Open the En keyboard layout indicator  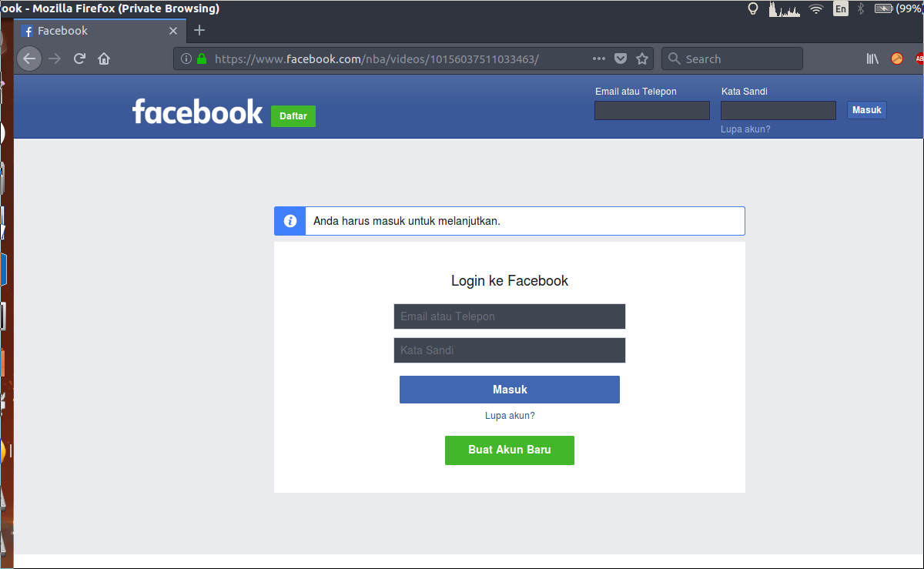point(841,9)
